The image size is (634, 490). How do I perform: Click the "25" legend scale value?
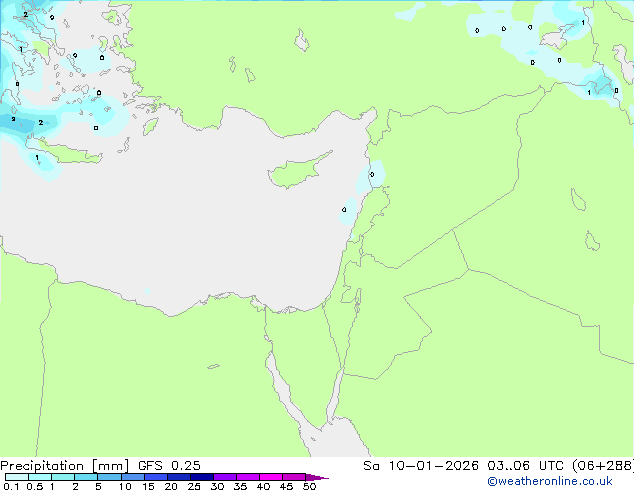194,486
